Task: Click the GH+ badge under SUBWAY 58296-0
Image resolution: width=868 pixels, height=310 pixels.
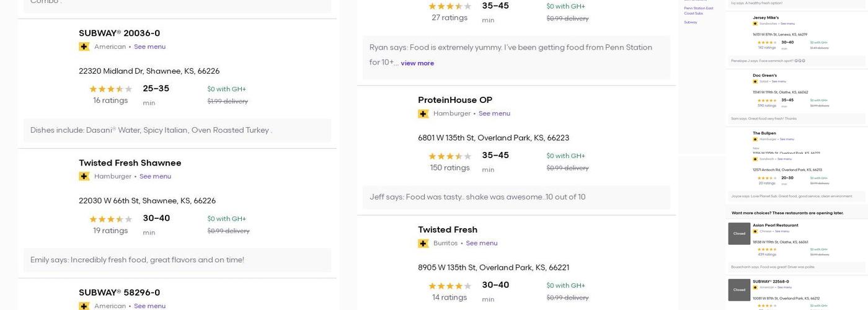Action: 84,306
